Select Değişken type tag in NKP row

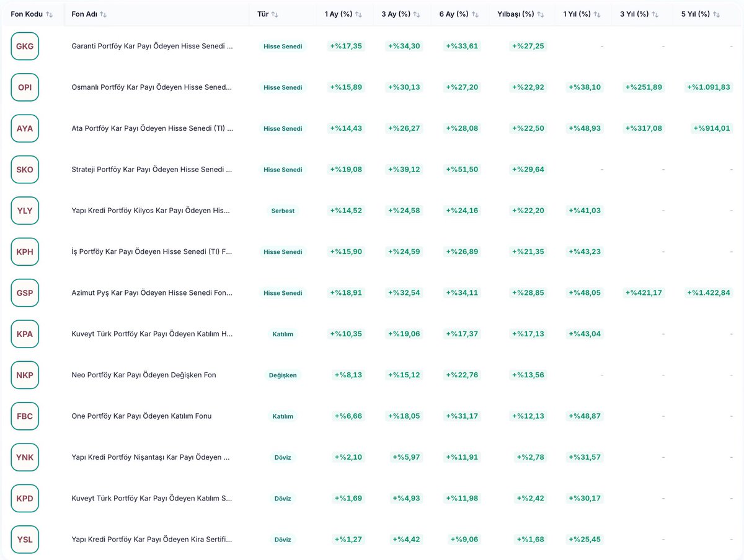(x=283, y=375)
